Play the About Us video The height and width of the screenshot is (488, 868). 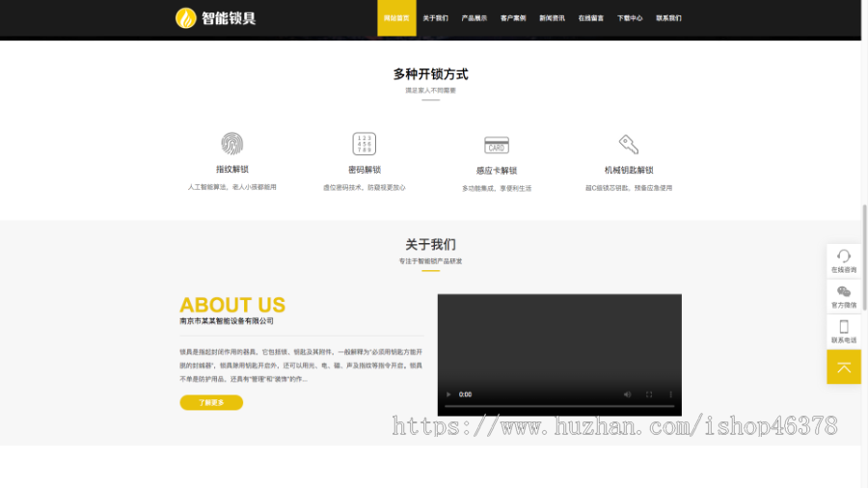[448, 394]
